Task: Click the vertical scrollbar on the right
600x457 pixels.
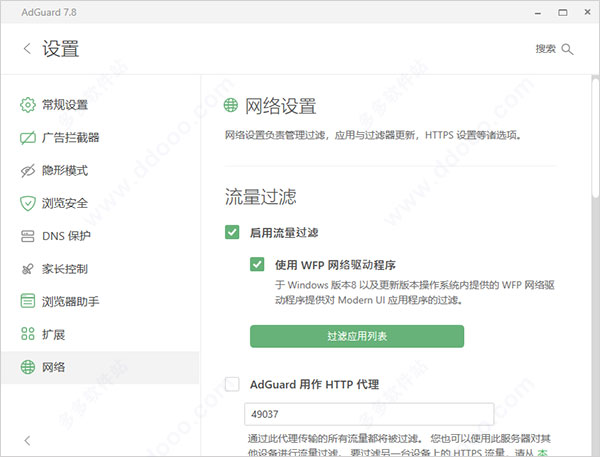Action: pos(595,138)
